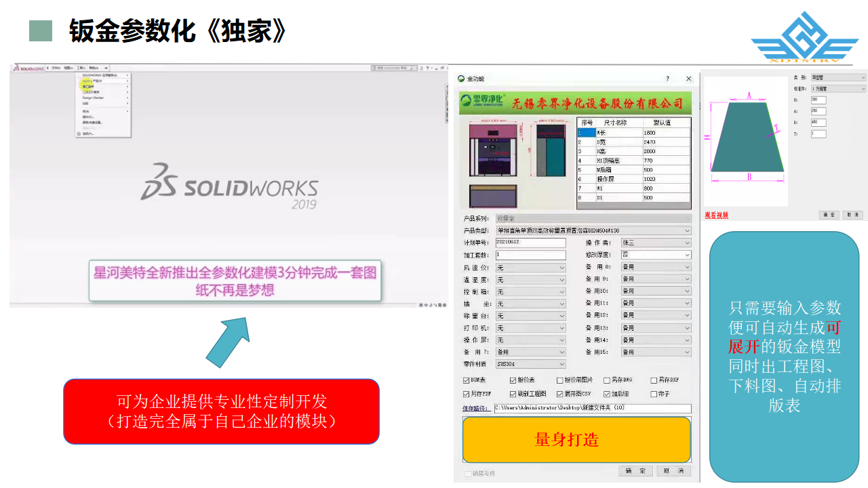Image resolution: width=868 pixels, height=488 pixels.
Task: Enable the 另存DXF checkbox
Action: coord(654,381)
